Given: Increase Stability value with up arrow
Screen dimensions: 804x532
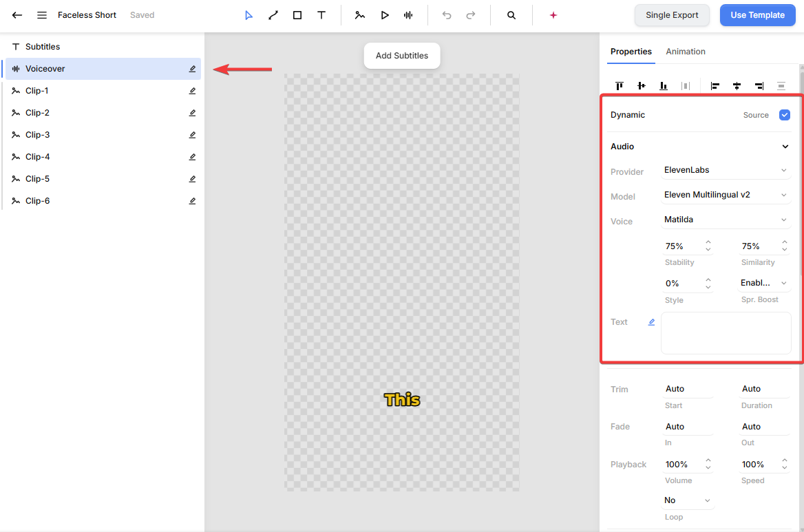Looking at the screenshot, I should [x=708, y=242].
